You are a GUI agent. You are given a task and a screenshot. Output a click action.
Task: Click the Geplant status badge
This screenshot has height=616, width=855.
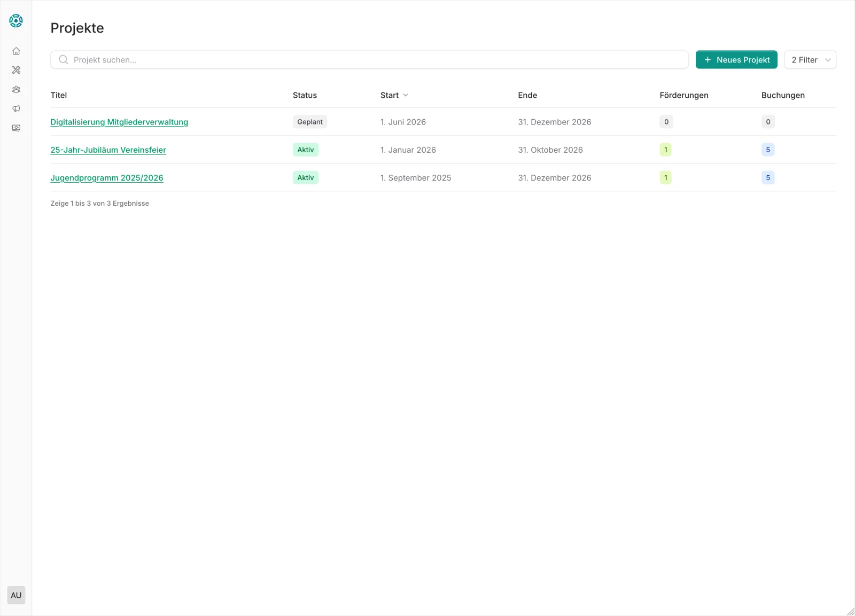pos(310,122)
